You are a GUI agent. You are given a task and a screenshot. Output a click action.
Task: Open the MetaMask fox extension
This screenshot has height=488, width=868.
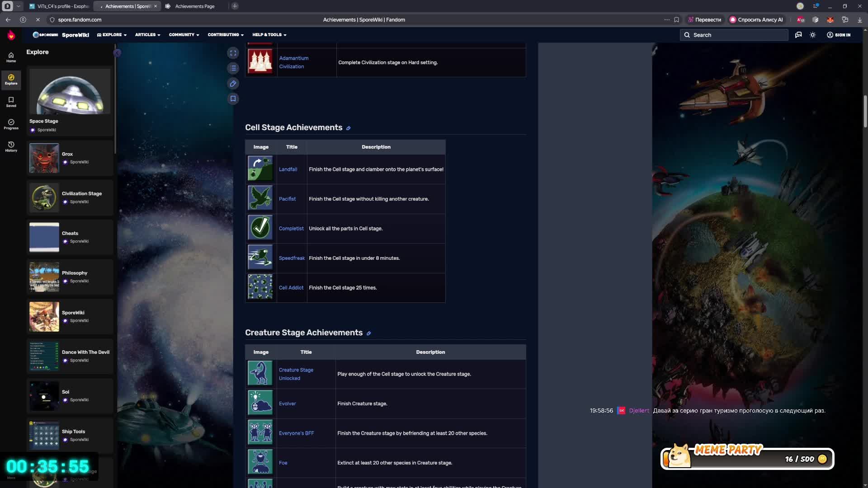click(x=830, y=20)
